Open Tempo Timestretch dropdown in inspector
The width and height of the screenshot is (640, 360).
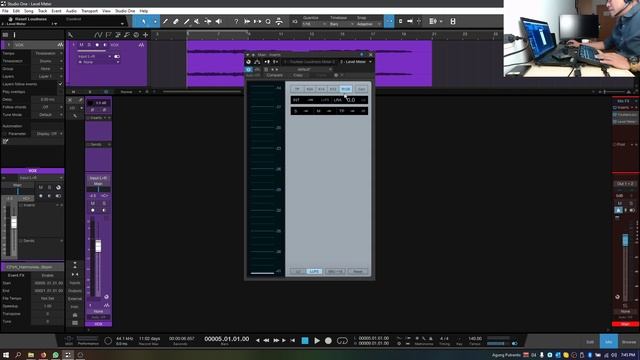[48, 53]
